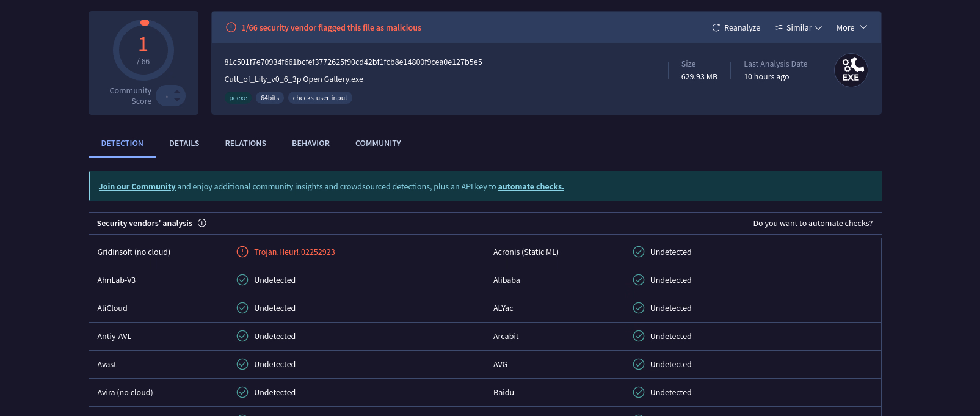The width and height of the screenshot is (980, 416).
Task: Click the detection score ring gauge
Action: [143, 50]
